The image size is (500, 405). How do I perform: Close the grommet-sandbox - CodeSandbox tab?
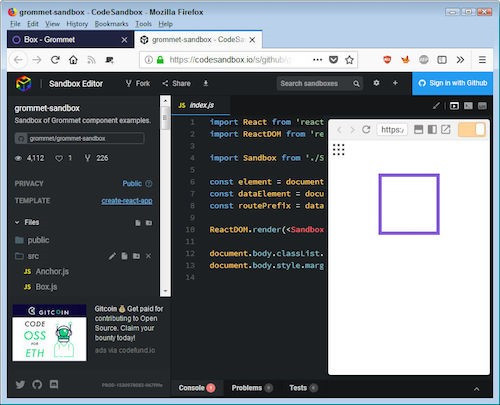coord(252,40)
